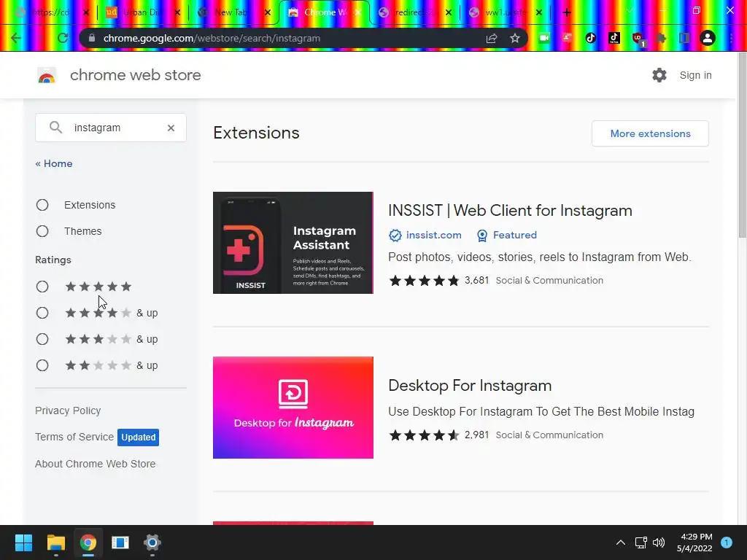Click chrome web store header title
This screenshot has height=560, width=747.
click(135, 75)
